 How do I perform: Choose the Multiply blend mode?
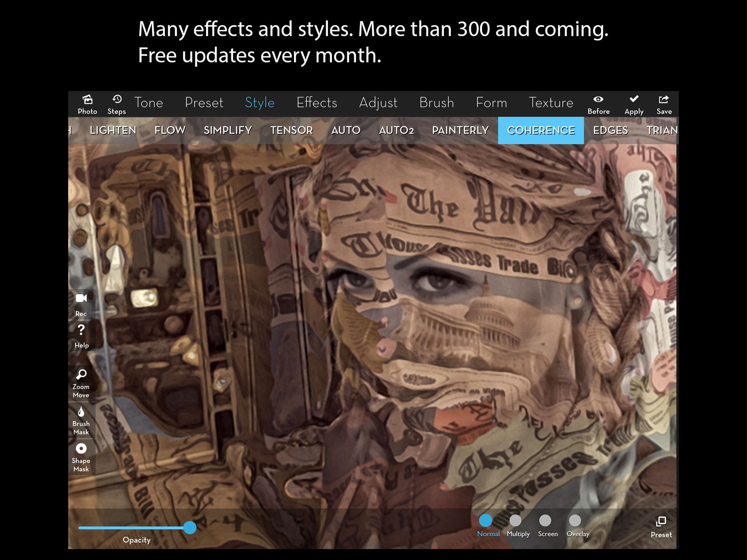click(515, 520)
